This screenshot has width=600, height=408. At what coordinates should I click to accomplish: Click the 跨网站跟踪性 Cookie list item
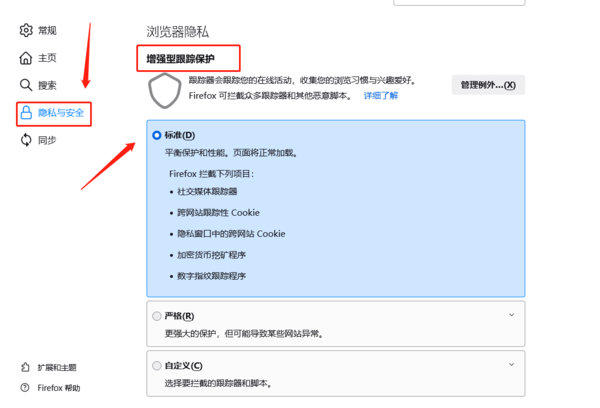[x=218, y=213]
